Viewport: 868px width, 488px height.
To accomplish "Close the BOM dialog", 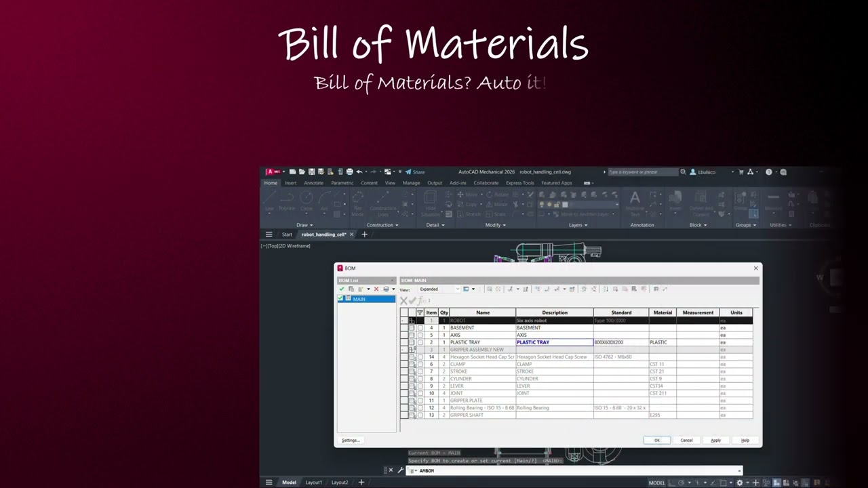I will point(755,268).
